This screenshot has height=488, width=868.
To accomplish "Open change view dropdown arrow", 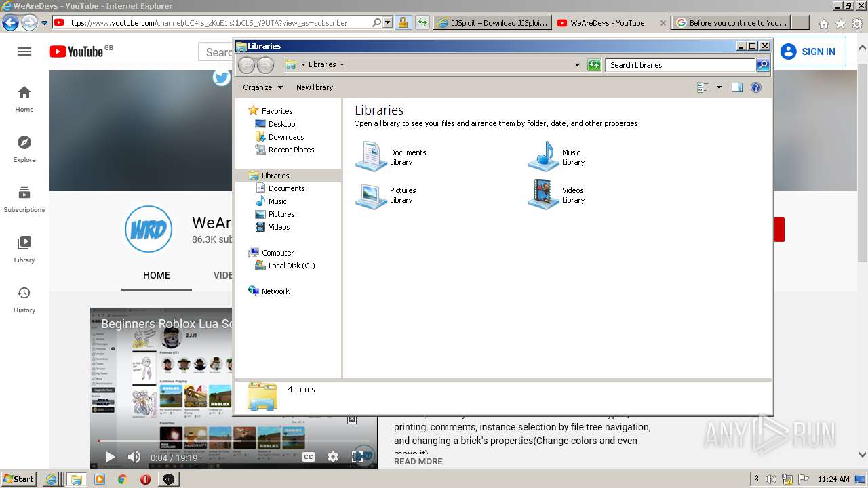I will click(x=719, y=87).
